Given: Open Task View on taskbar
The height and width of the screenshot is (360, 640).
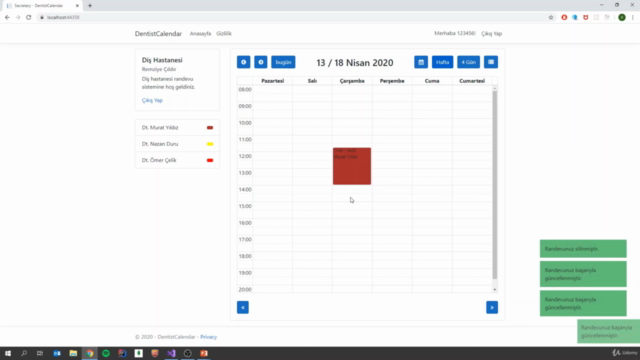Looking at the screenshot, I should click(x=40, y=353).
